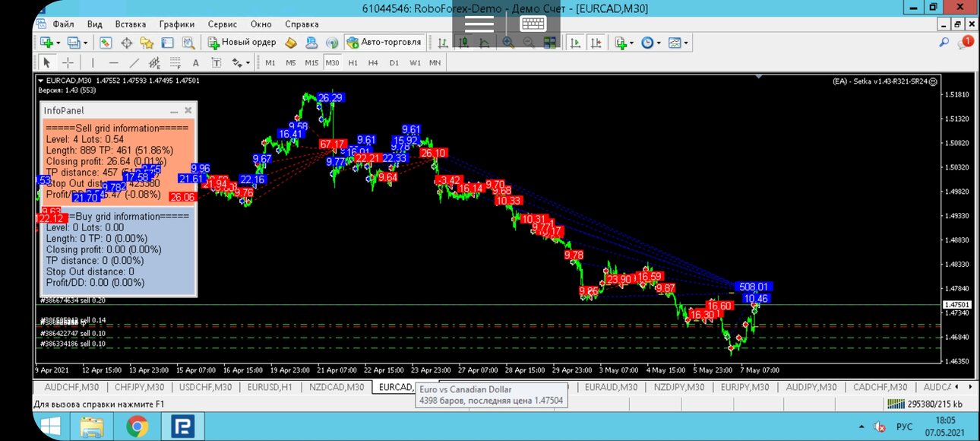
Task: Open Google Chrome from the taskbar
Action: [x=138, y=427]
